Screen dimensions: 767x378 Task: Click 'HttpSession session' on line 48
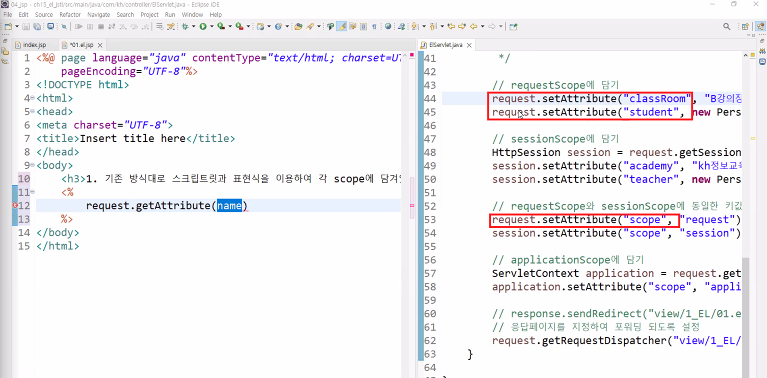coord(551,153)
